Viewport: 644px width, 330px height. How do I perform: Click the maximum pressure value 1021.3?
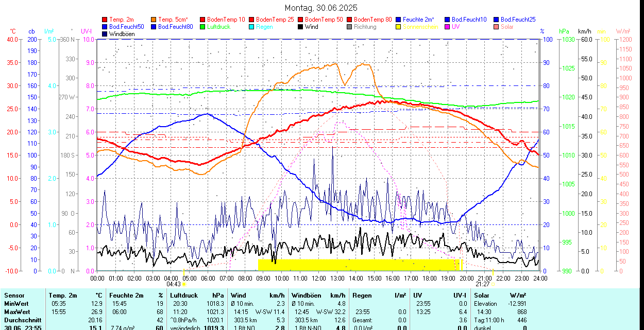tap(215, 312)
